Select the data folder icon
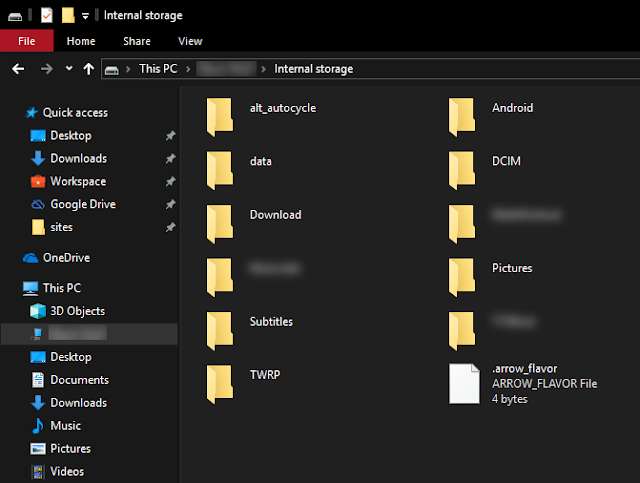Viewport: 640px width, 483px height. tap(220, 170)
